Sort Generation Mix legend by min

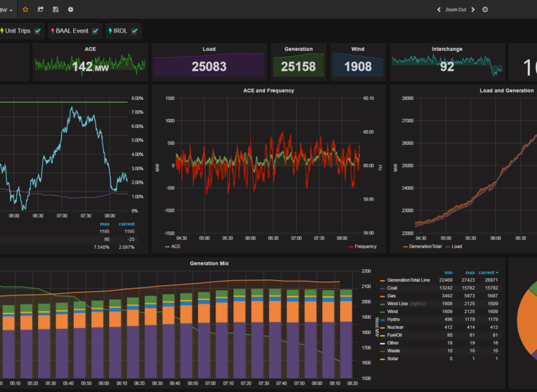coord(448,272)
